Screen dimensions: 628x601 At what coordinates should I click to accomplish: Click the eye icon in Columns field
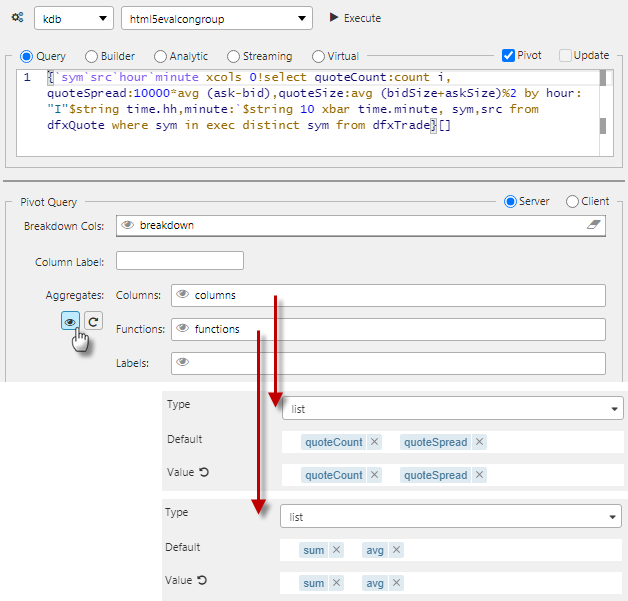click(182, 295)
